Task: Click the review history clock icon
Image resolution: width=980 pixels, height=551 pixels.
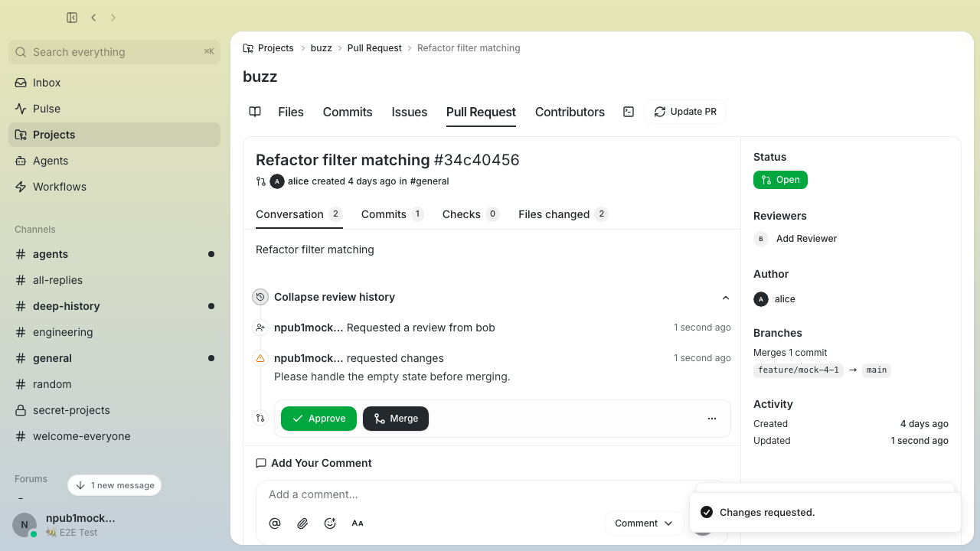Action: [260, 297]
